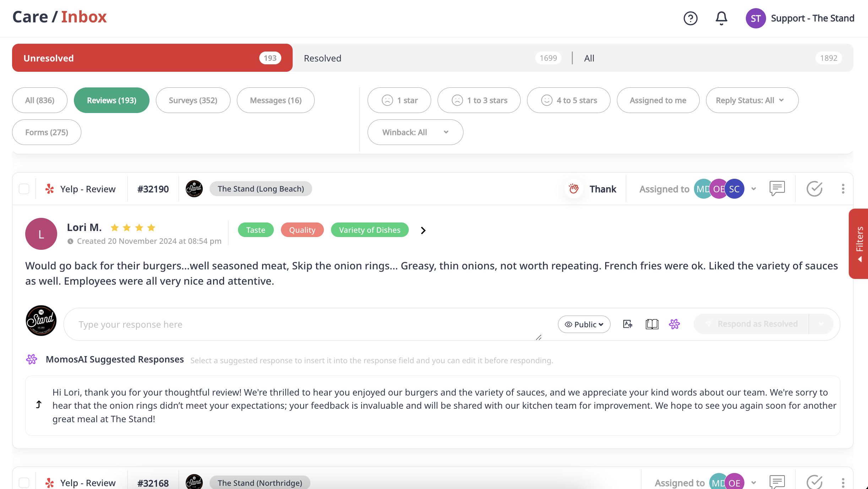Click the MomosAI flower icon in response box
868x489 pixels.
[674, 324]
